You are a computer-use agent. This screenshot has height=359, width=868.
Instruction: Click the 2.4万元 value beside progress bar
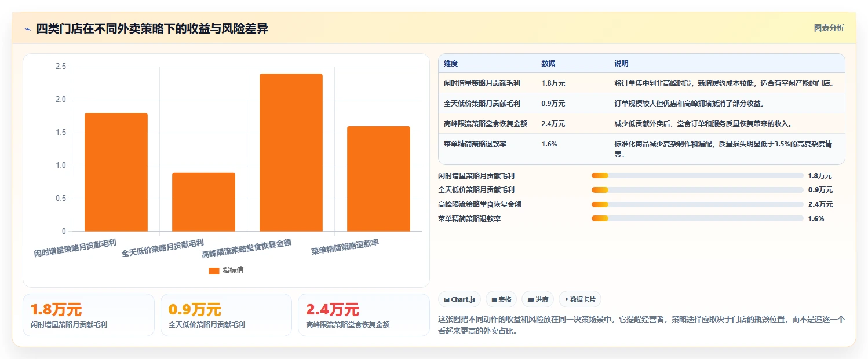click(x=820, y=204)
